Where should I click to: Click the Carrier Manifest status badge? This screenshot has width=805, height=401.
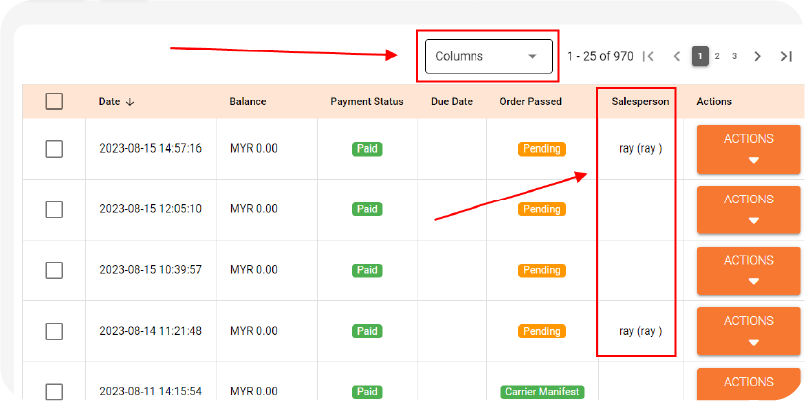(542, 392)
